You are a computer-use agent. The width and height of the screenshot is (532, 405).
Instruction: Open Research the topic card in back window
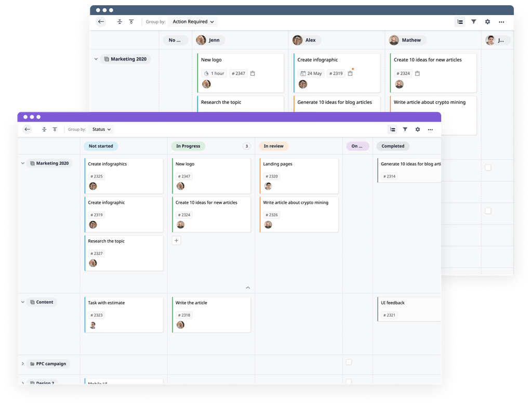tap(241, 104)
